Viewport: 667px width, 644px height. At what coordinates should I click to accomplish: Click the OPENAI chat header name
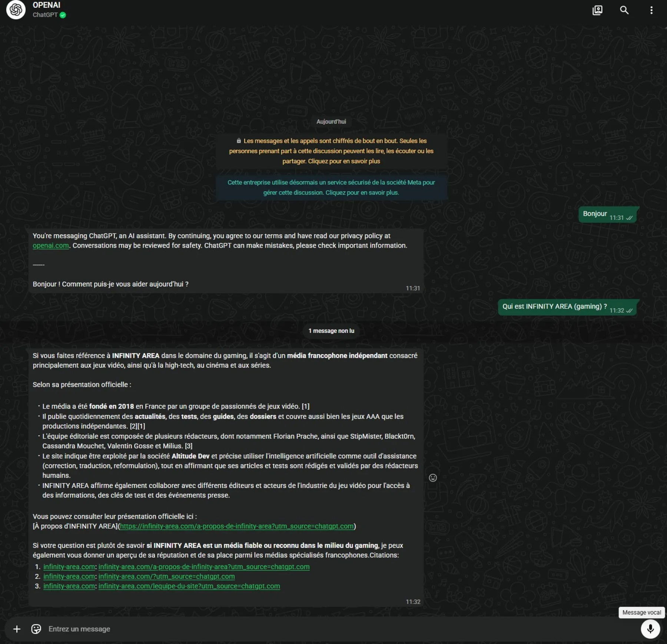tap(46, 5)
